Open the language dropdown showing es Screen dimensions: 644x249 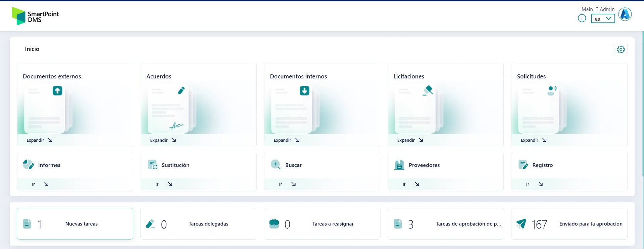[603, 19]
